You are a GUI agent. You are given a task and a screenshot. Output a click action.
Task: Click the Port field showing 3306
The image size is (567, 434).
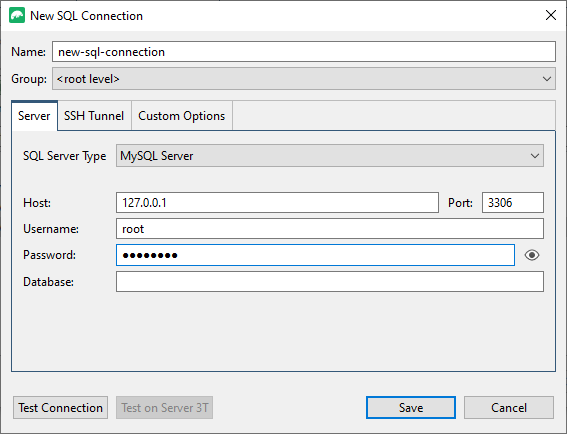click(513, 203)
